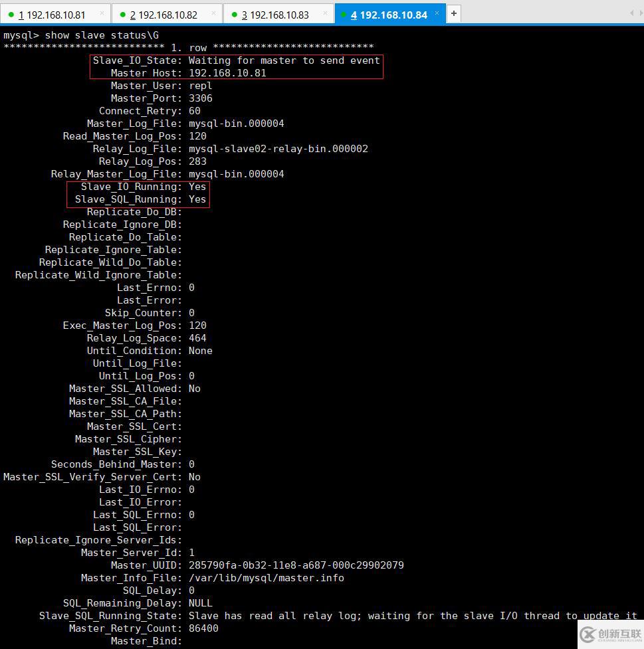Image resolution: width=644 pixels, height=649 pixels.
Task: Click Last_SQL_Errno value 0
Action: [x=191, y=515]
